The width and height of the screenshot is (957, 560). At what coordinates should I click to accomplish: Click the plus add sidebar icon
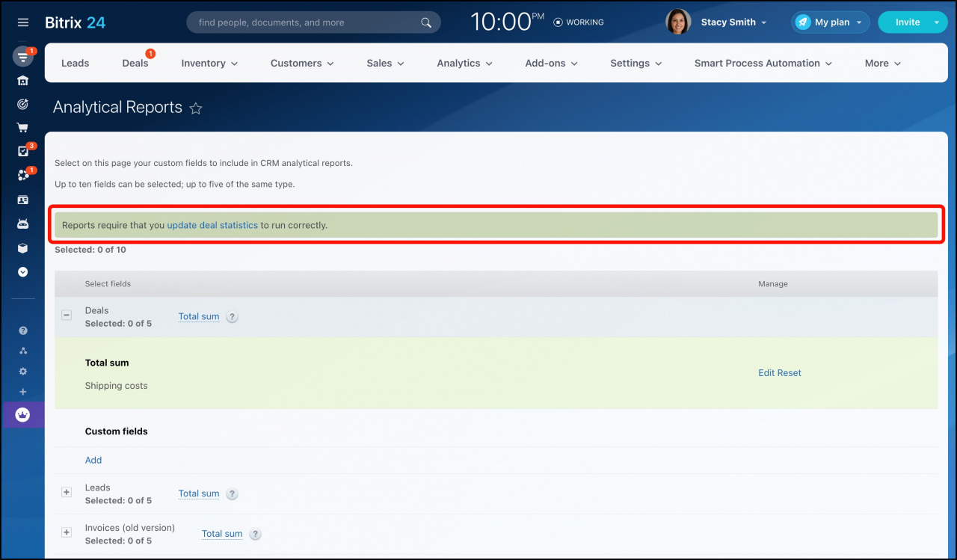pos(22,392)
